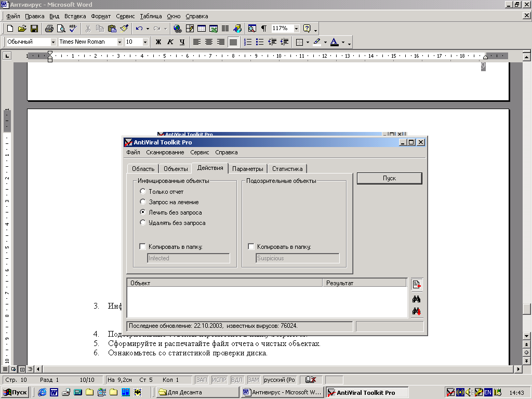The image size is (532, 399).
Task: Select the 'Удалять без запроса' radio option
Action: coord(143,222)
